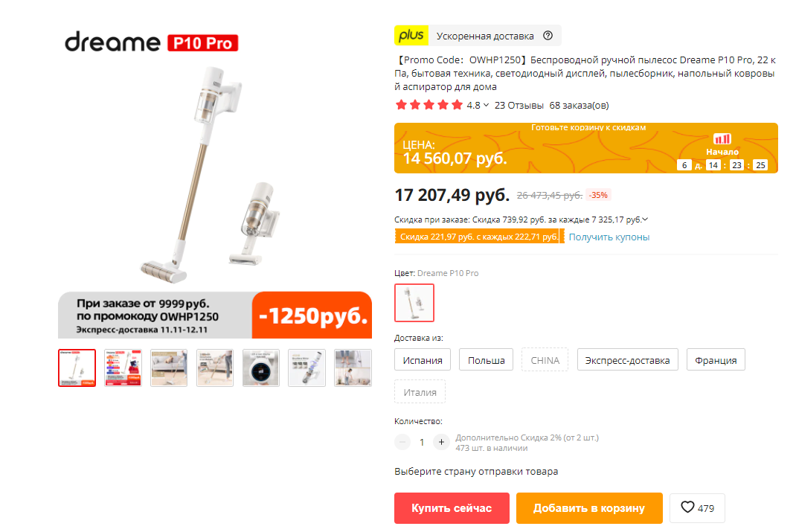This screenshot has height=532, width=796.
Task: Choose Экспресс-доставка shipping option
Action: click(x=627, y=360)
